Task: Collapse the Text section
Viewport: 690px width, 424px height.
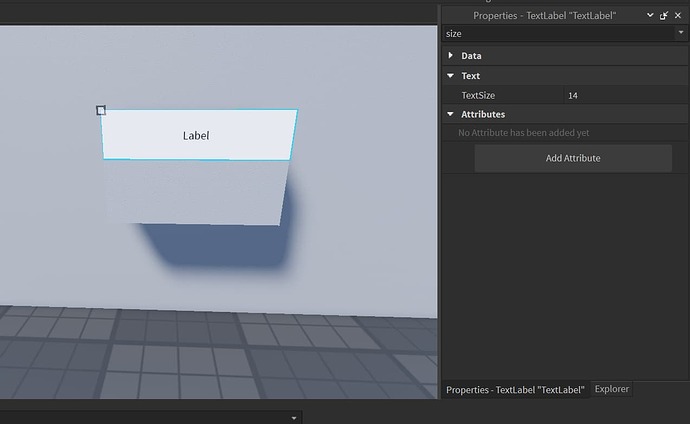Action: point(451,76)
